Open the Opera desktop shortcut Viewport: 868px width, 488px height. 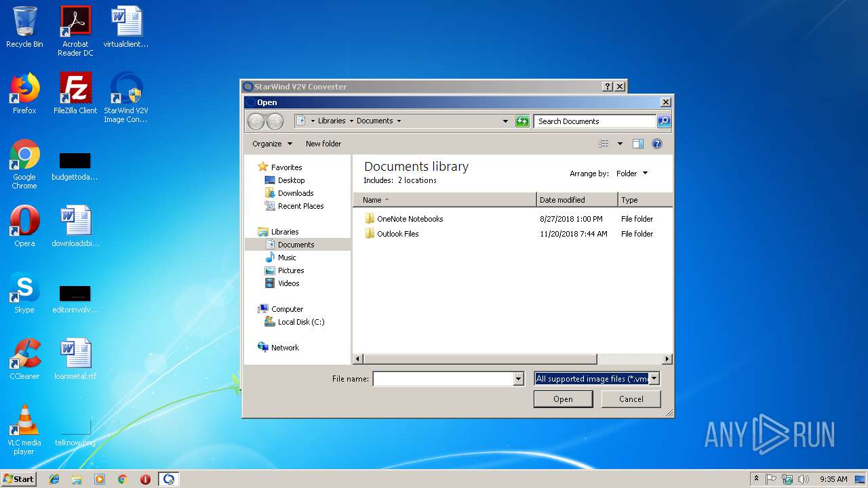point(24,226)
